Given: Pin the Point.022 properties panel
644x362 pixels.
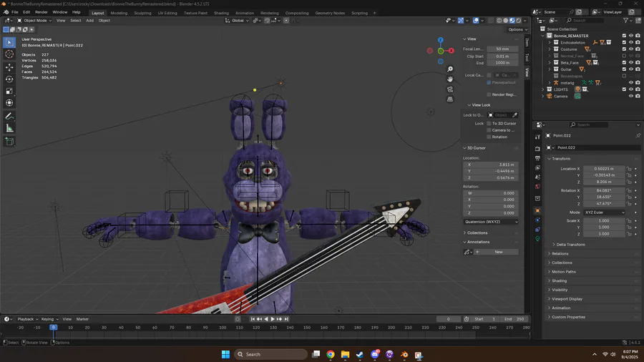Looking at the screenshot, I should pyautogui.click(x=638, y=135).
